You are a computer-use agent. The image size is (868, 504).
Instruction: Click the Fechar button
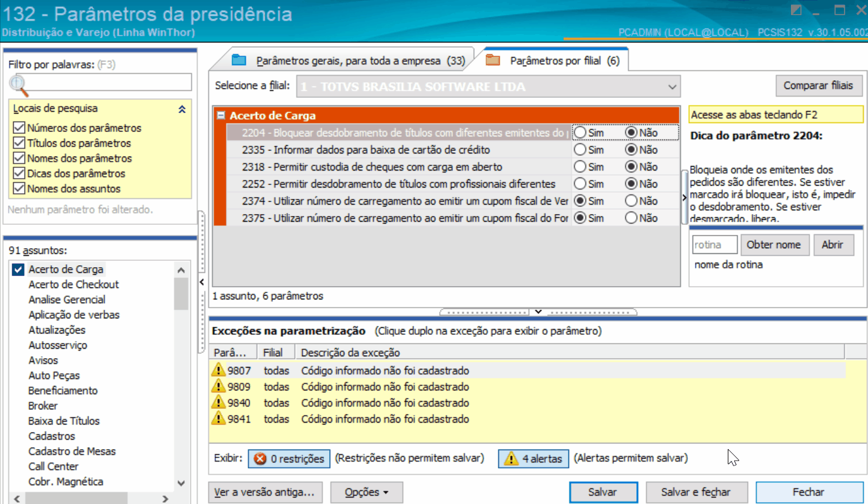tap(809, 492)
